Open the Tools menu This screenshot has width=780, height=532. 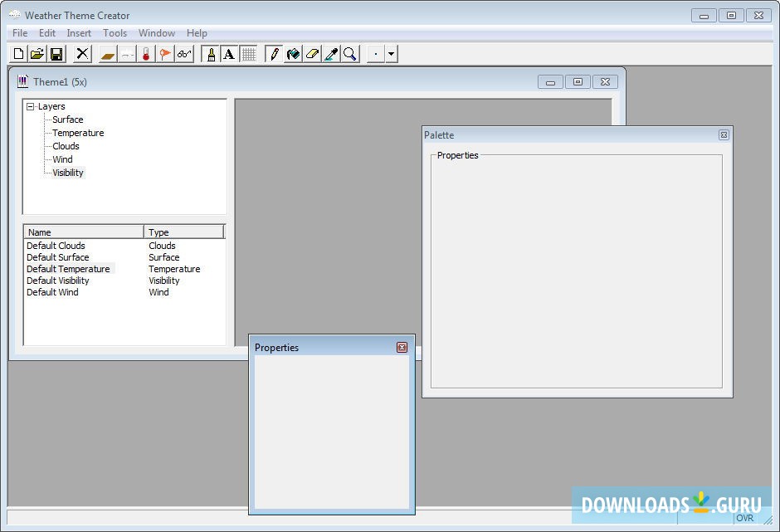pyautogui.click(x=115, y=32)
